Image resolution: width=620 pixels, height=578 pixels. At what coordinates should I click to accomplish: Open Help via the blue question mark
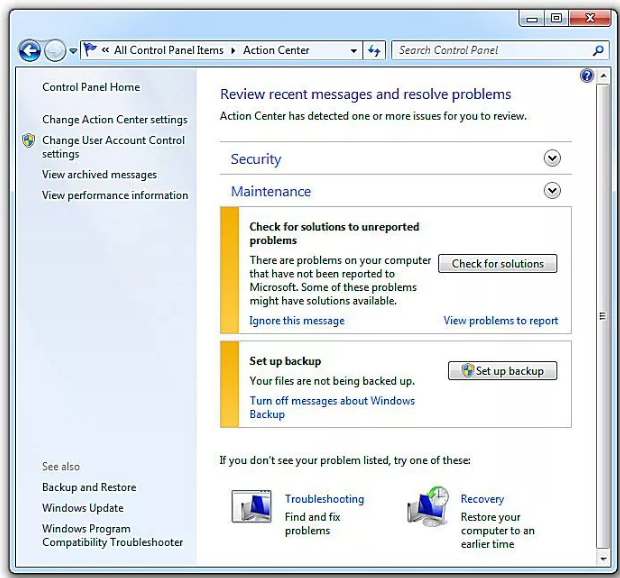pyautogui.click(x=587, y=76)
